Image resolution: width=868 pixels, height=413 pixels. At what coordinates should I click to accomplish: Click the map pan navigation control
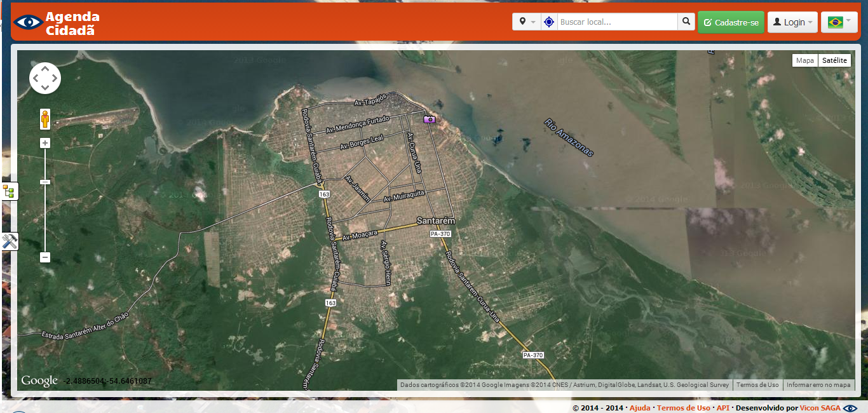[x=45, y=78]
